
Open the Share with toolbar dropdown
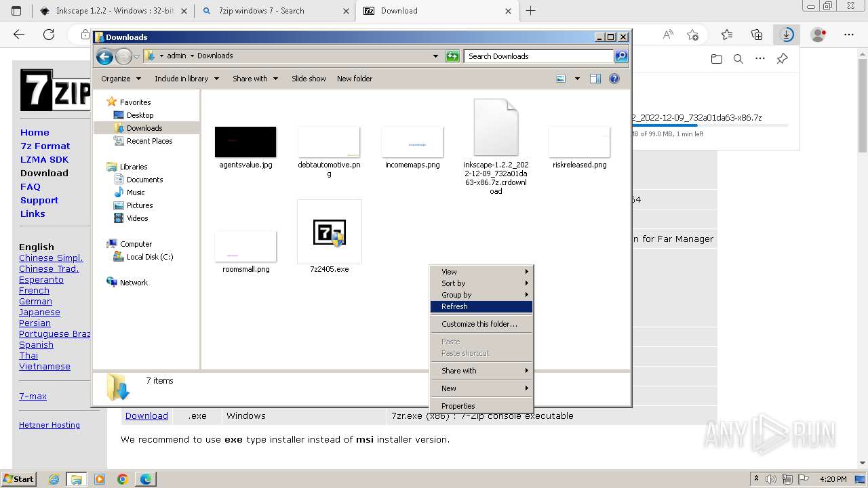[255, 79]
